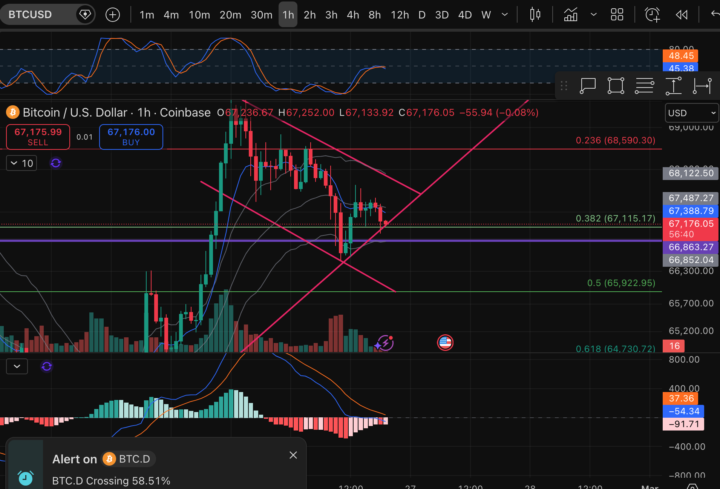
Task: Expand the timeframe interval dropdown arrow
Action: (505, 15)
